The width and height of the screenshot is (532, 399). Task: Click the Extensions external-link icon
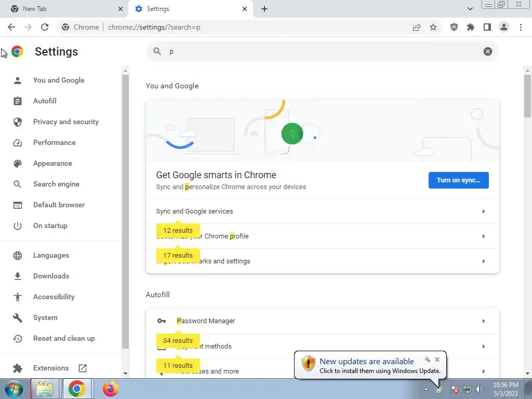click(83, 368)
